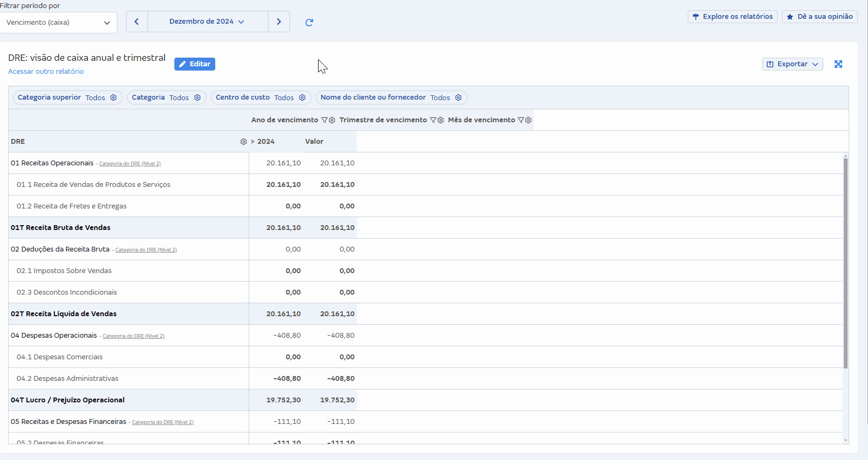The image size is (868, 460).
Task: Open gear for Nome do cliente ou fornecedor
Action: coord(458,97)
